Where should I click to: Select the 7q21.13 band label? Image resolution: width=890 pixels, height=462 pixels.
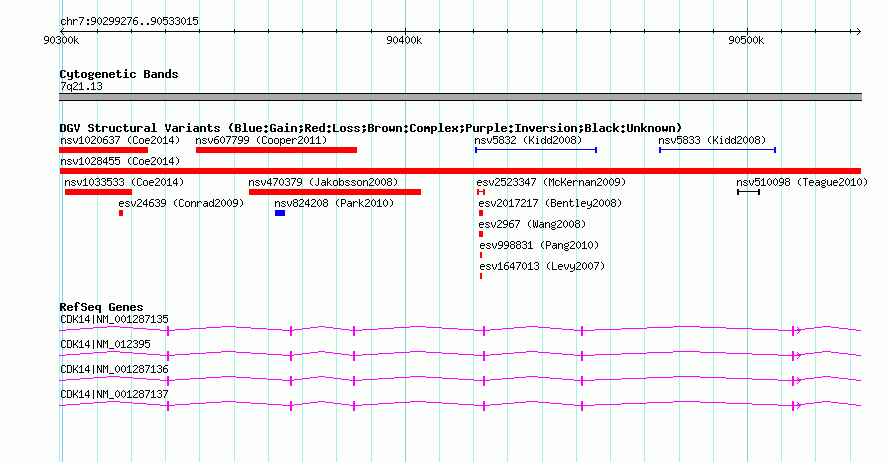point(81,86)
